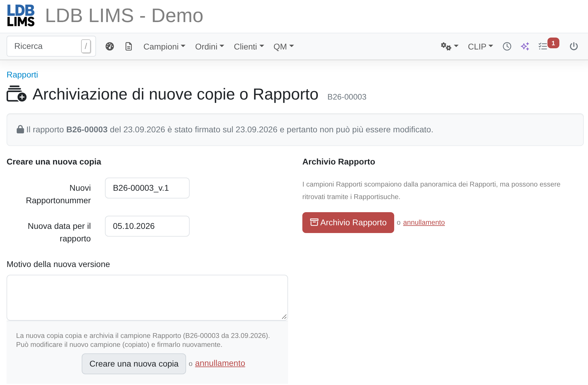Click the Archivio Rapporto section heading
This screenshot has width=588, height=385.
tap(339, 162)
